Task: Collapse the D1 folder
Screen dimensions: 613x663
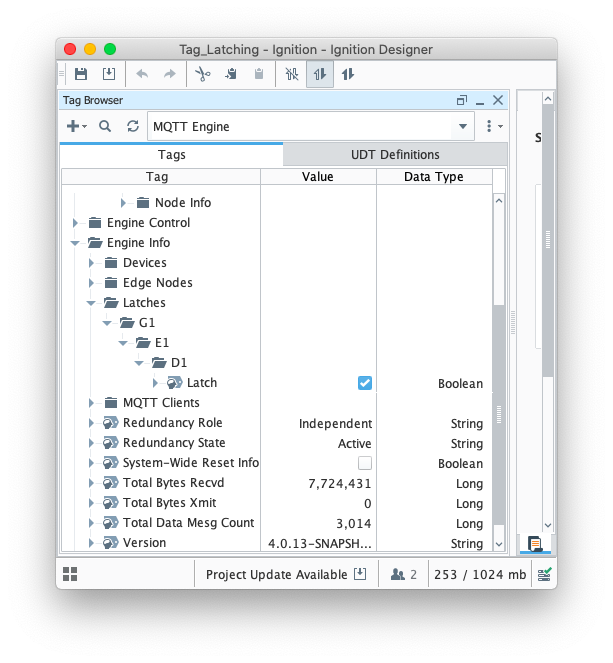Action: tap(139, 363)
